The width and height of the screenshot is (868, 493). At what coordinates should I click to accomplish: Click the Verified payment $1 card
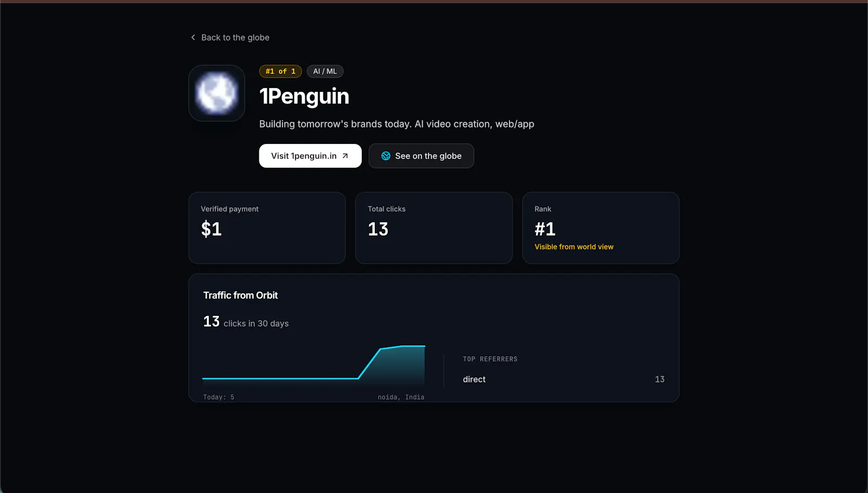coord(267,228)
